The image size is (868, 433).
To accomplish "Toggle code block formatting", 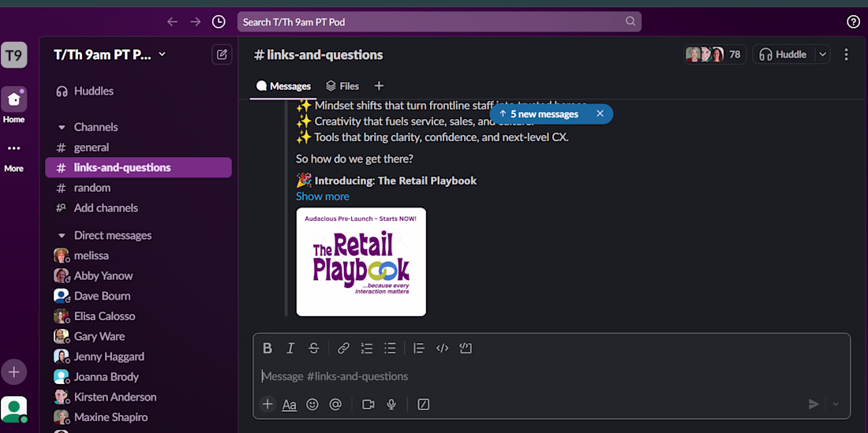I will point(466,348).
